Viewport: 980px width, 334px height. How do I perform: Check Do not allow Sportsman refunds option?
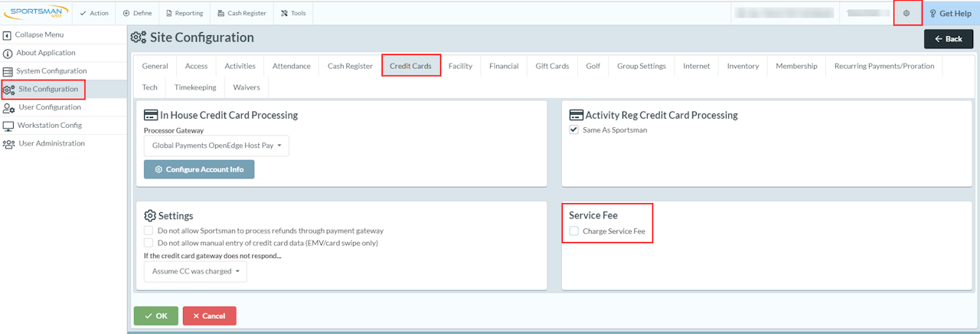[x=149, y=231]
